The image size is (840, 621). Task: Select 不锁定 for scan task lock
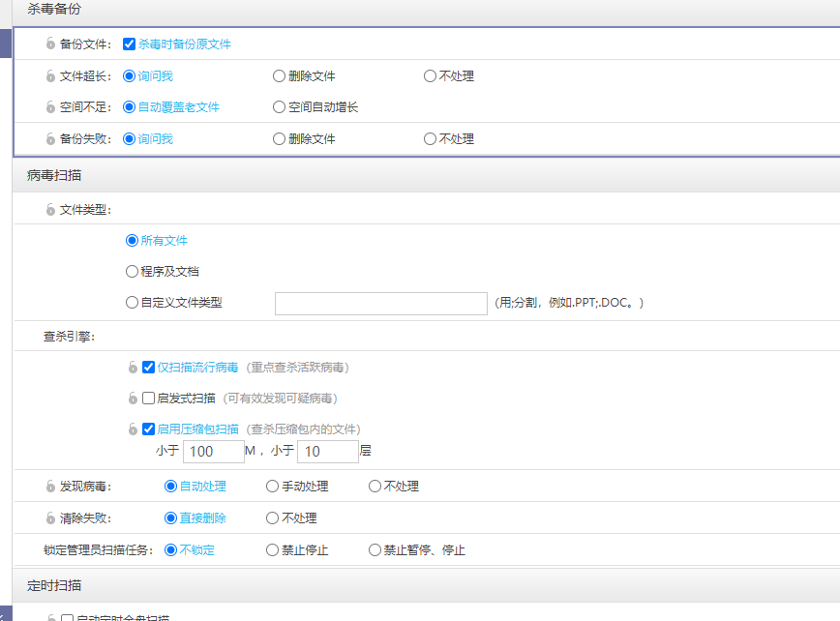[171, 549]
